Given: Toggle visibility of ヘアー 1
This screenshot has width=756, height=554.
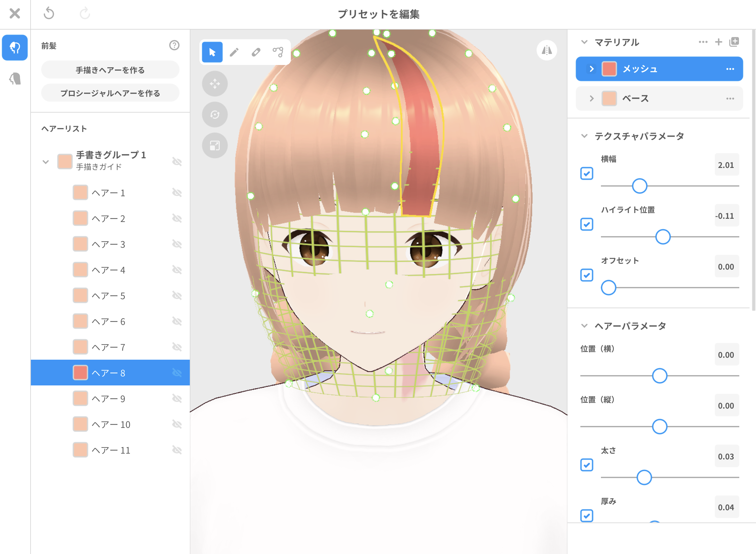Looking at the screenshot, I should (177, 192).
